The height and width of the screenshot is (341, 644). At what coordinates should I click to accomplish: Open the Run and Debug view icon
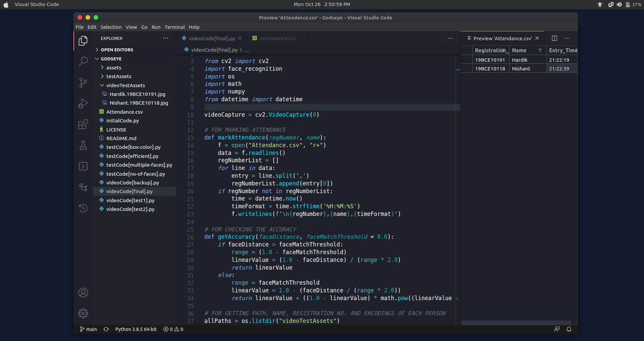[x=83, y=103]
